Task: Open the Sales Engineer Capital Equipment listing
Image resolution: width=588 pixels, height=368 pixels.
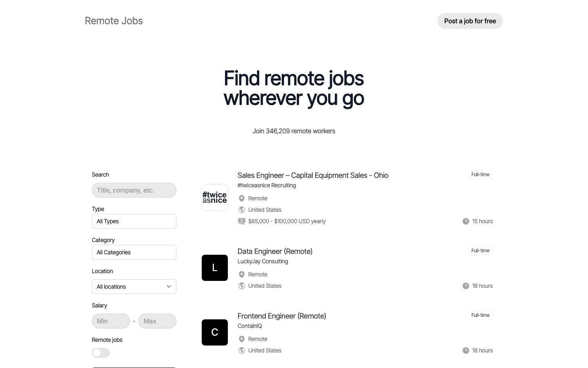Action: click(x=313, y=175)
